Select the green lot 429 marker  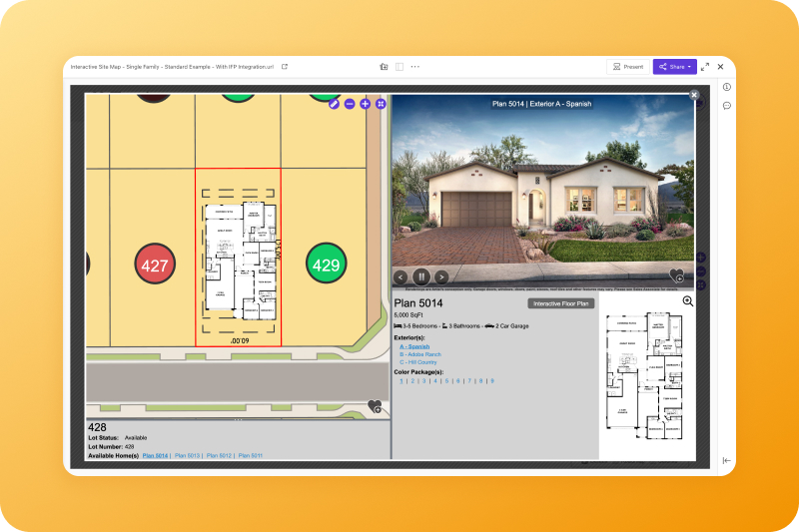326,264
